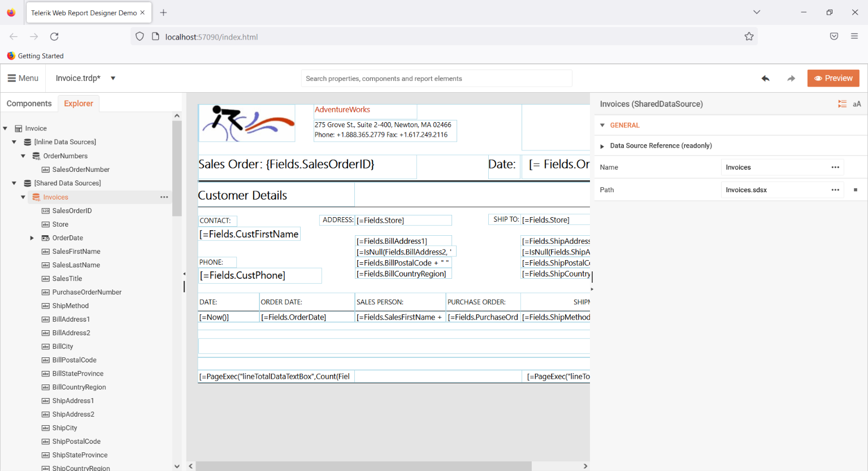Expand the OrderDate field in Invoices

click(32, 237)
